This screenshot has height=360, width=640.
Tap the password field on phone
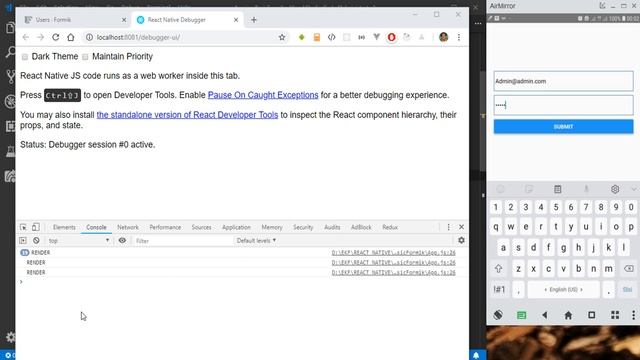pos(563,105)
